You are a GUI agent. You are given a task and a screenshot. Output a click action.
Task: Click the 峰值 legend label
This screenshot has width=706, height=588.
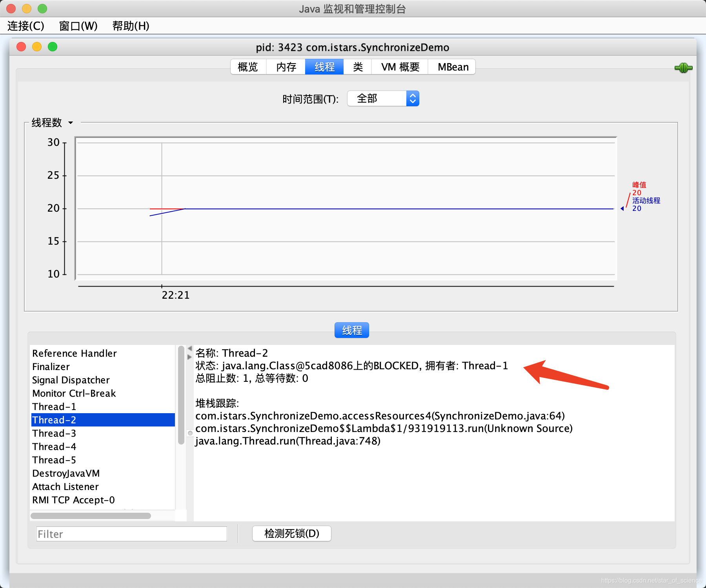(639, 185)
